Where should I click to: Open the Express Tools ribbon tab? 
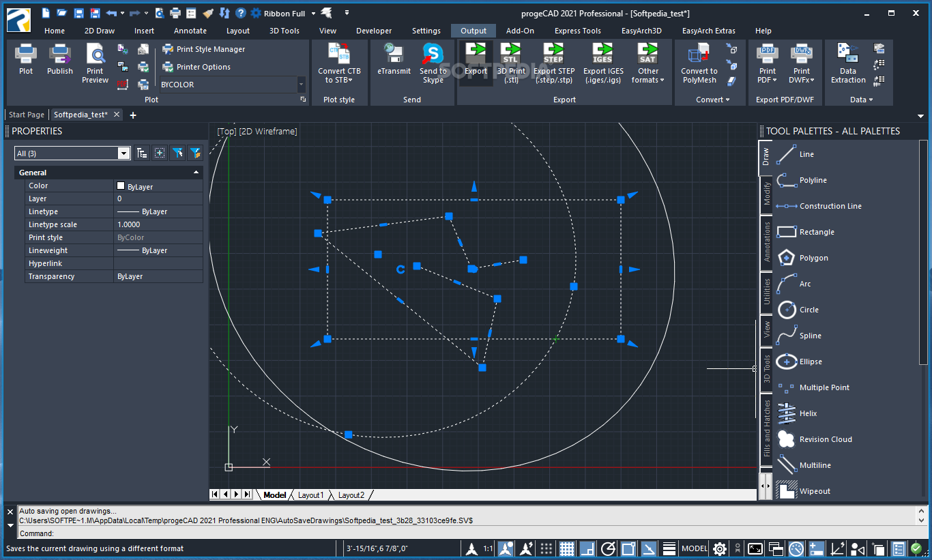click(x=578, y=31)
